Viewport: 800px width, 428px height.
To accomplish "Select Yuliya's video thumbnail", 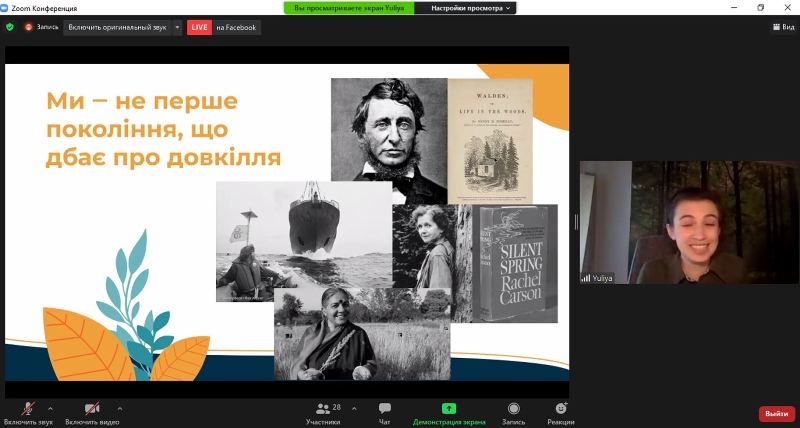I will point(689,222).
